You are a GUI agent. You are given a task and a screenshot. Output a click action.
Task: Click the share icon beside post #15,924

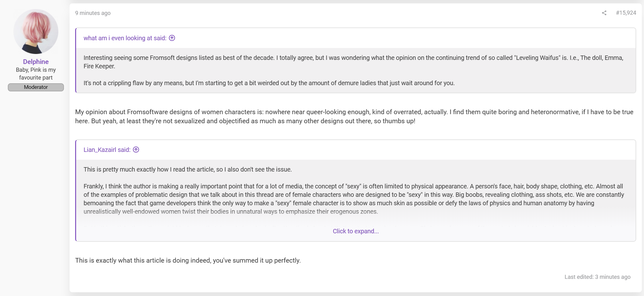pos(604,13)
